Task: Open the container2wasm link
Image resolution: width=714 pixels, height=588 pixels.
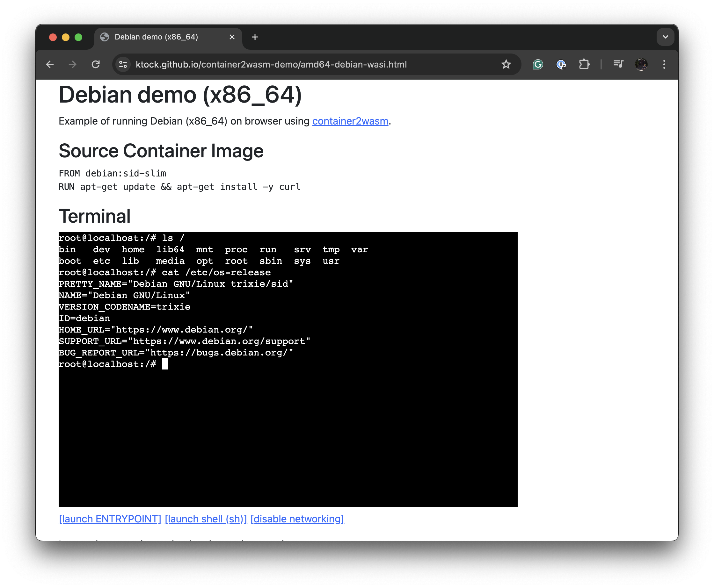Action: point(350,121)
